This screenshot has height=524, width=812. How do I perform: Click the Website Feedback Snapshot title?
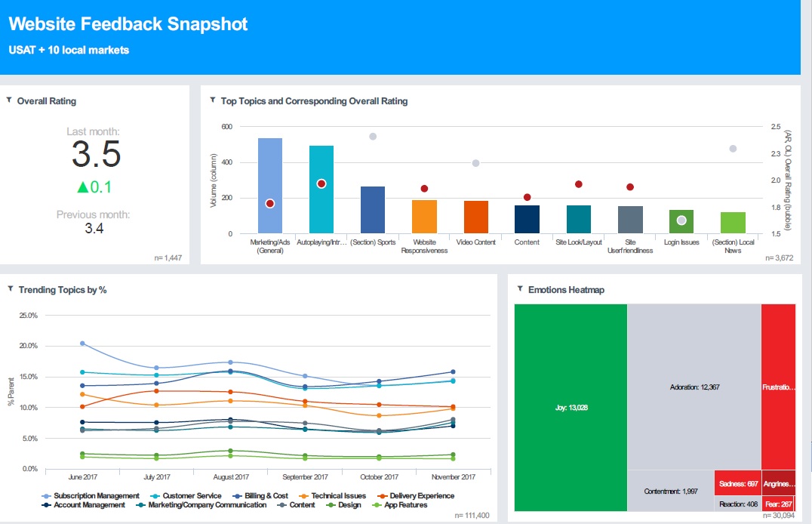[x=128, y=24]
